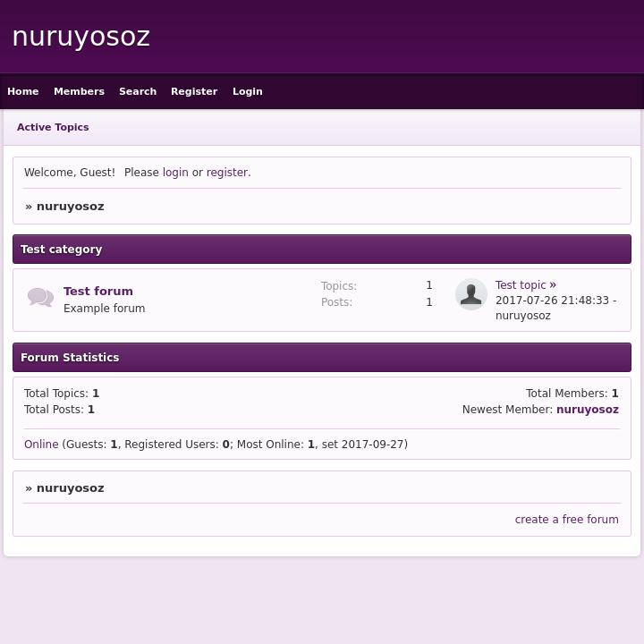The image size is (644, 644).
Task: Click the user avatar in last post column
Action: tap(470, 294)
